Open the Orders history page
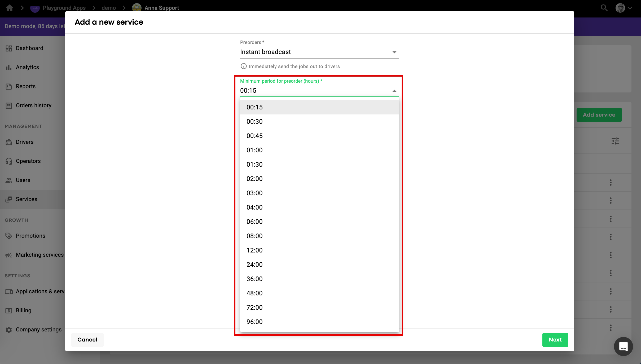641x364 pixels. click(x=33, y=105)
